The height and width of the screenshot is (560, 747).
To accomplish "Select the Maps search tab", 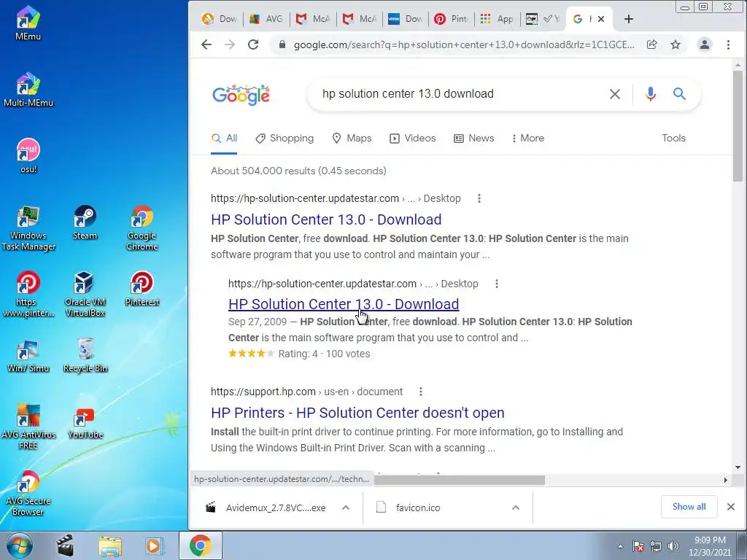I will pyautogui.click(x=352, y=138).
